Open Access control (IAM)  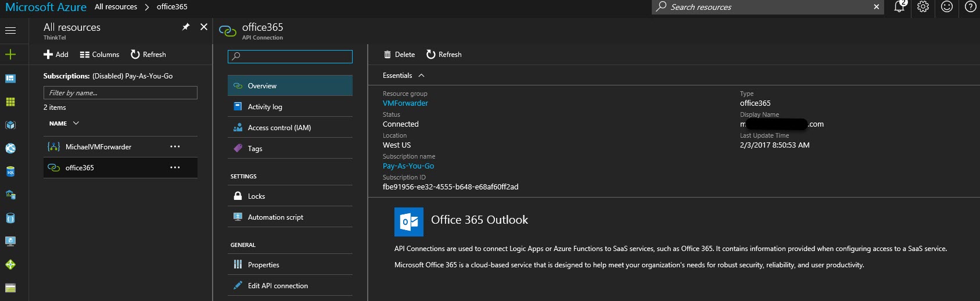[290, 128]
